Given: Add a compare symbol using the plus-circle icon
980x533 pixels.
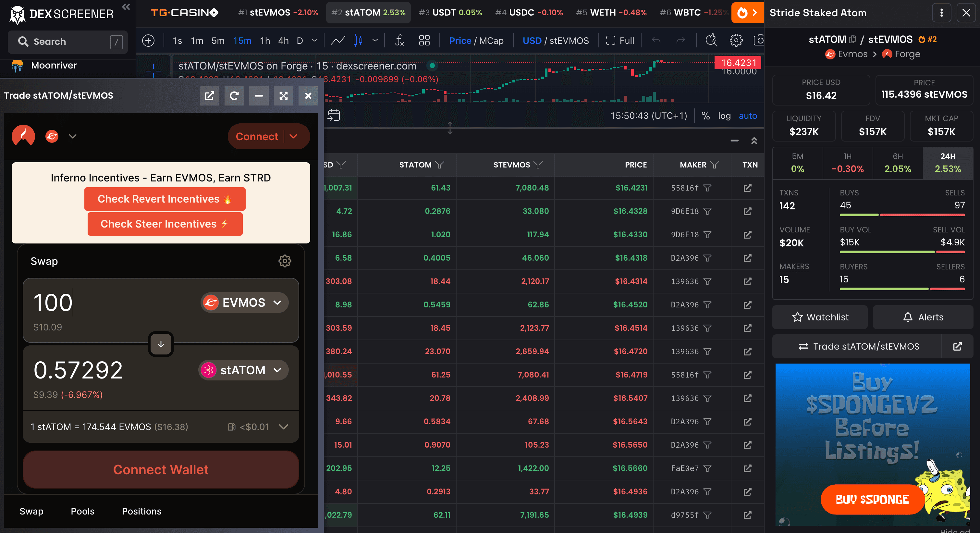Looking at the screenshot, I should 148,40.
